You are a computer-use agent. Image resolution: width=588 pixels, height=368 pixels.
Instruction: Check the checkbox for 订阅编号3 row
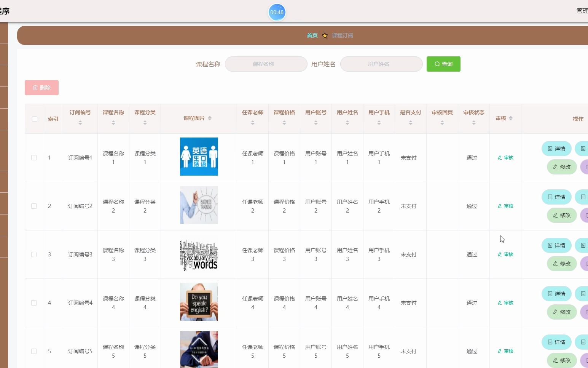click(x=34, y=254)
